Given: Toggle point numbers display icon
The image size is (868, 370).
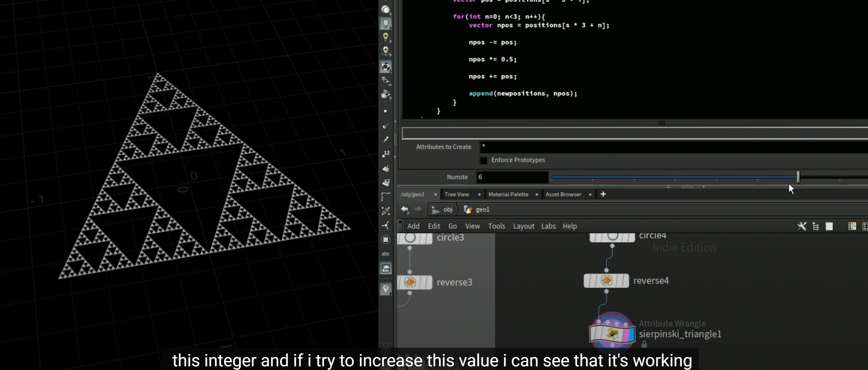Looking at the screenshot, I should 386,154.
